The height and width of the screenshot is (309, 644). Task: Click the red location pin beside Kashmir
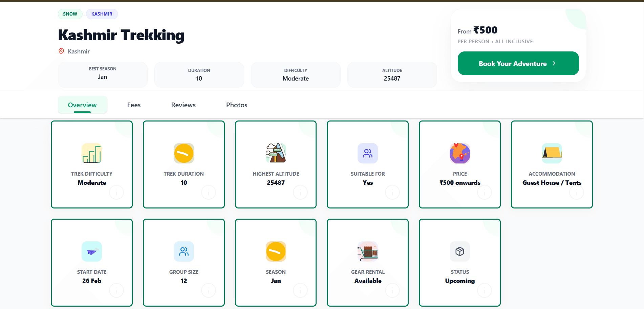(x=61, y=51)
